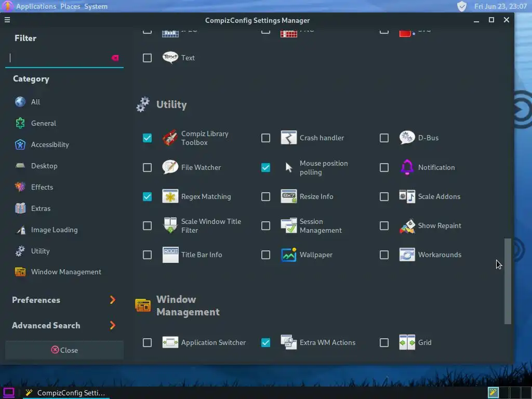Expand the Preferences section arrow
532x399 pixels.
[x=113, y=300]
